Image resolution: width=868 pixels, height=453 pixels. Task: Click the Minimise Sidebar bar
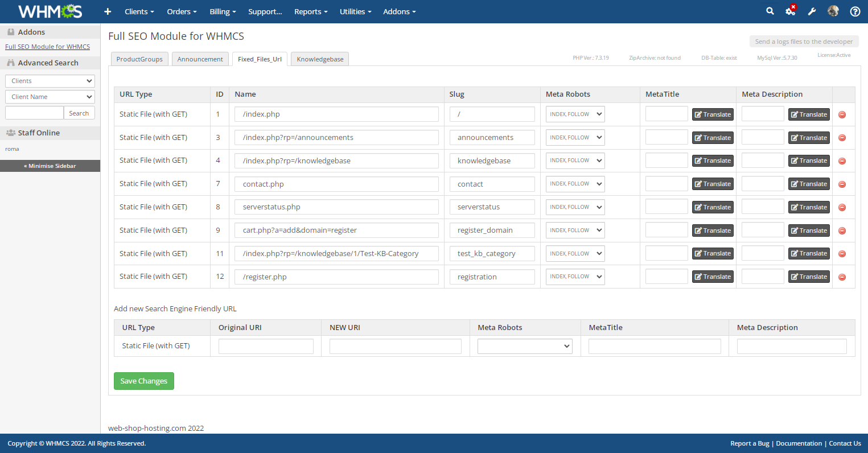[50, 166]
